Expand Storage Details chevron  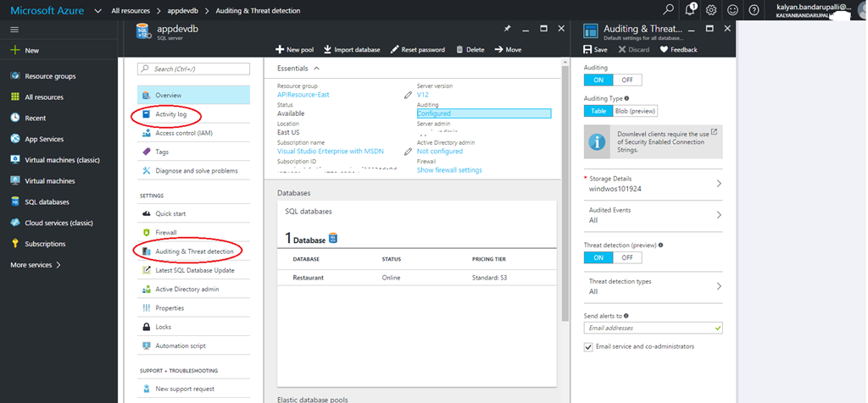point(719,184)
